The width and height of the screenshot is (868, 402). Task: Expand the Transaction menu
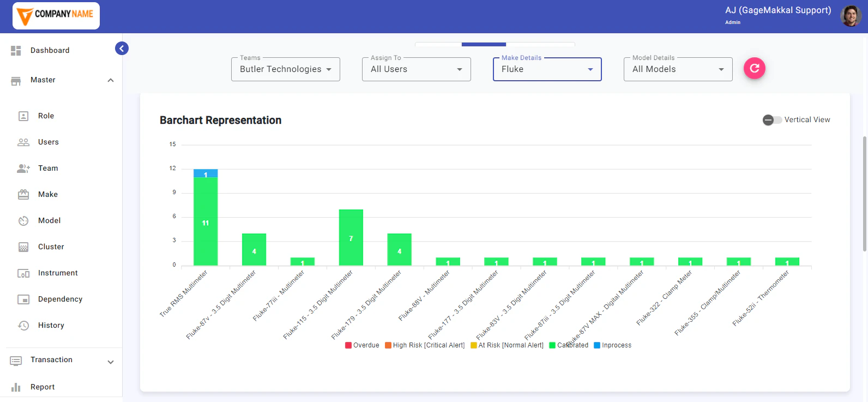click(x=111, y=362)
